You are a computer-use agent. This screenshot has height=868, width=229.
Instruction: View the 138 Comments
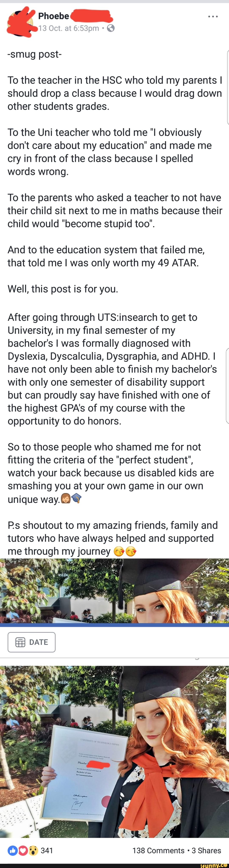point(158,850)
